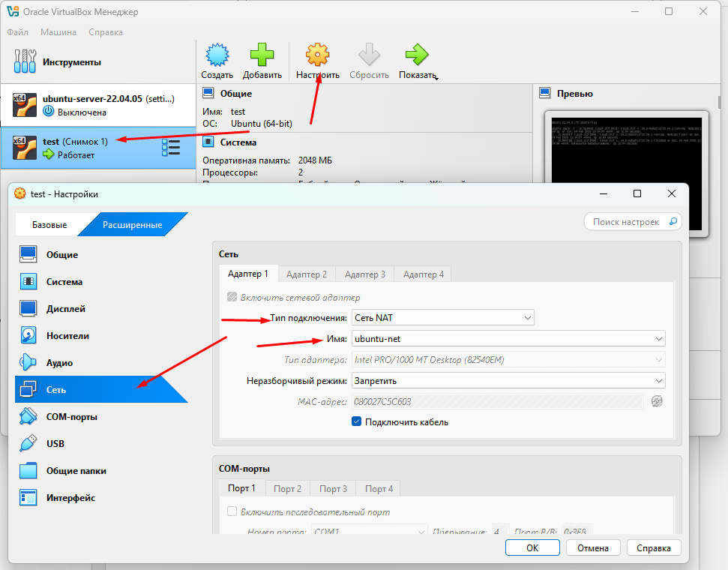The width and height of the screenshot is (728, 570).
Task: Click the OK button
Action: click(x=532, y=547)
